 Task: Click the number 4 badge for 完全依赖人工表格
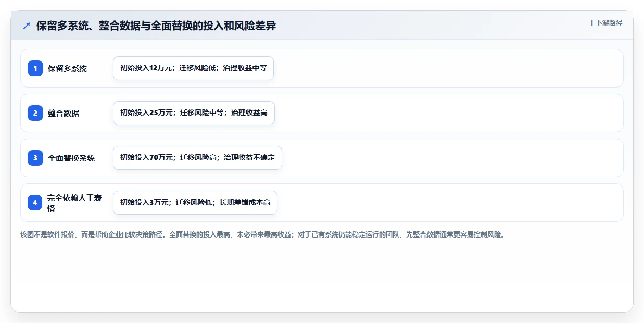[x=35, y=203]
